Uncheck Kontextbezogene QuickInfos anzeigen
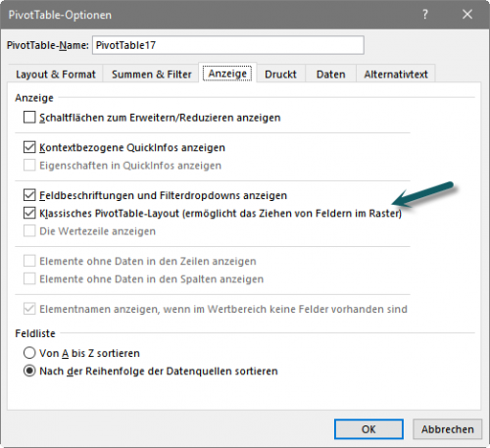Viewport: 490px width, 448px height. click(29, 147)
